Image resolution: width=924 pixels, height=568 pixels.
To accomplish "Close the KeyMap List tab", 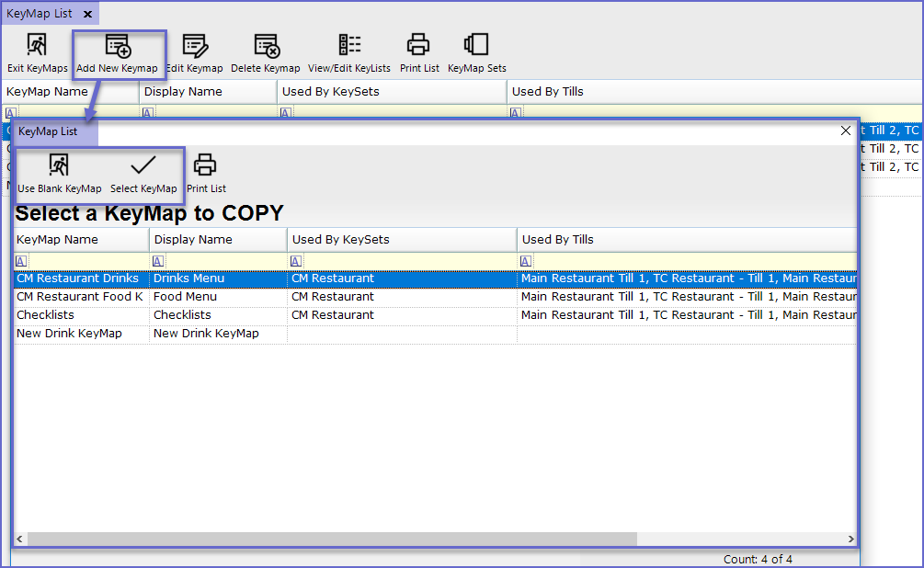I will click(x=87, y=14).
